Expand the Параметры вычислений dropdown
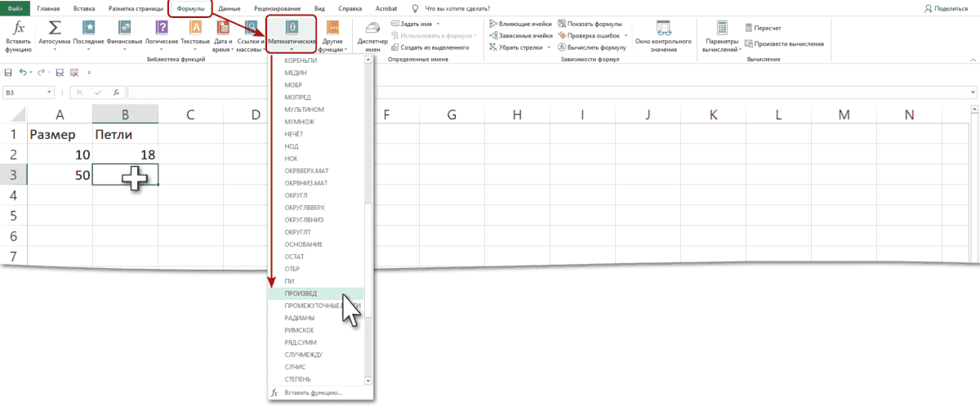The image size is (980, 407). pyautogui.click(x=722, y=34)
